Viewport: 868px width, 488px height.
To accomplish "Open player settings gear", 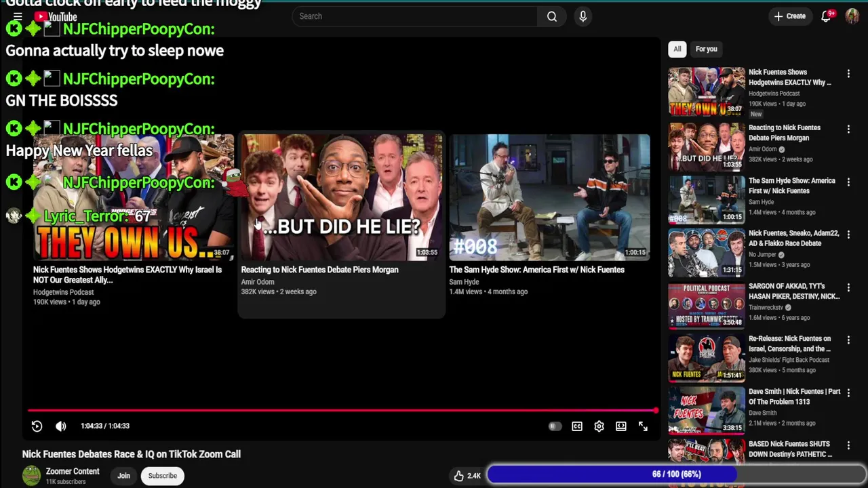I will tap(599, 426).
